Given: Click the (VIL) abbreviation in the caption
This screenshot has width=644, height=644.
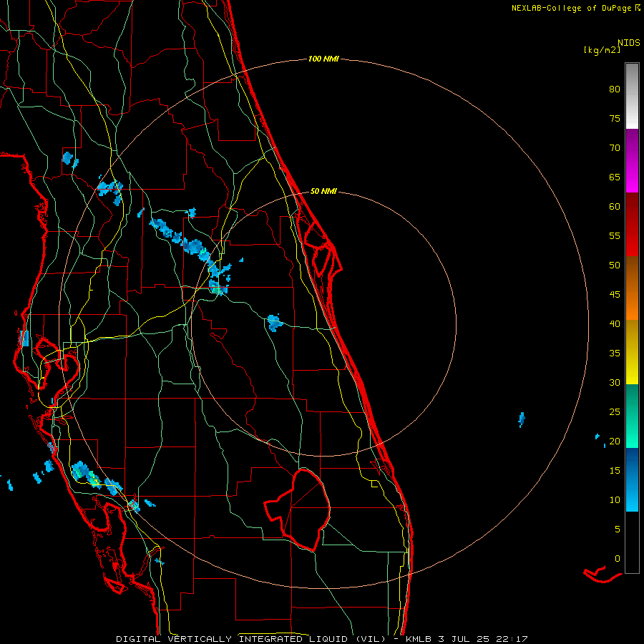Looking at the screenshot, I should (371, 639).
